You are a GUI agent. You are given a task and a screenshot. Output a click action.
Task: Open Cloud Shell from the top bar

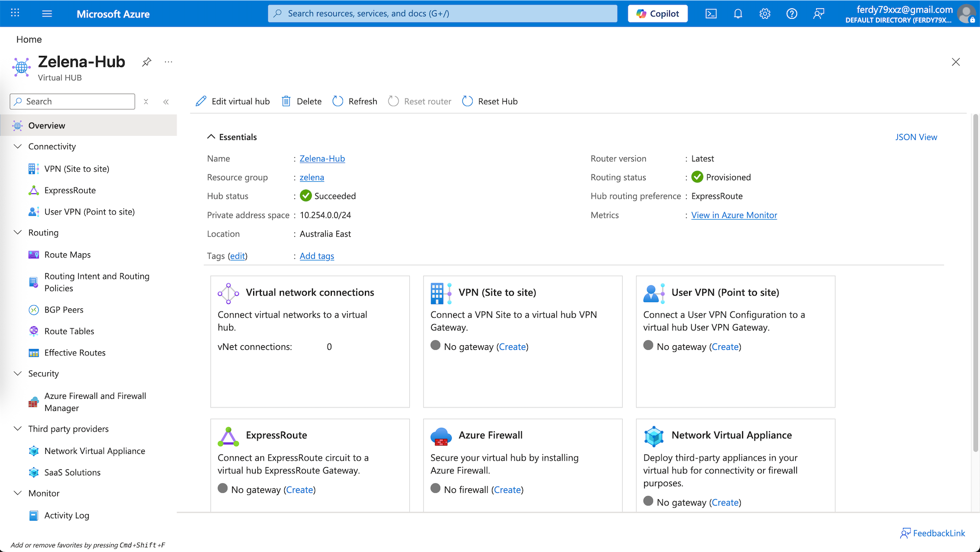coord(711,14)
